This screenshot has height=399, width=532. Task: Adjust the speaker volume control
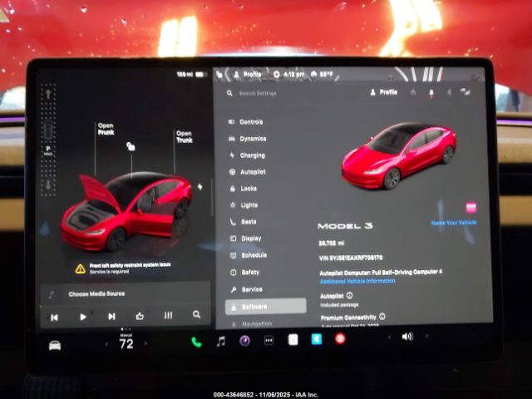406,337
